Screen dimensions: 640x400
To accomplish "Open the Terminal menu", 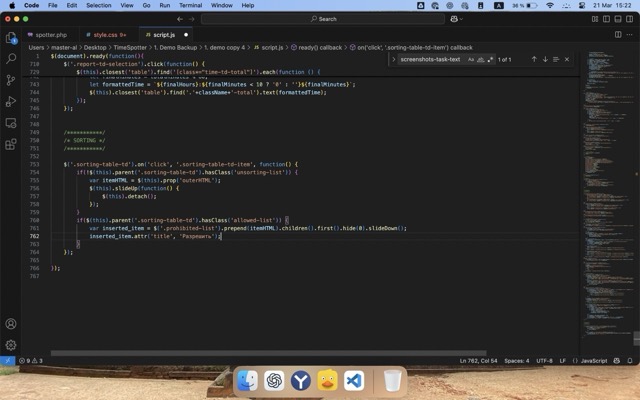I will point(192,5).
